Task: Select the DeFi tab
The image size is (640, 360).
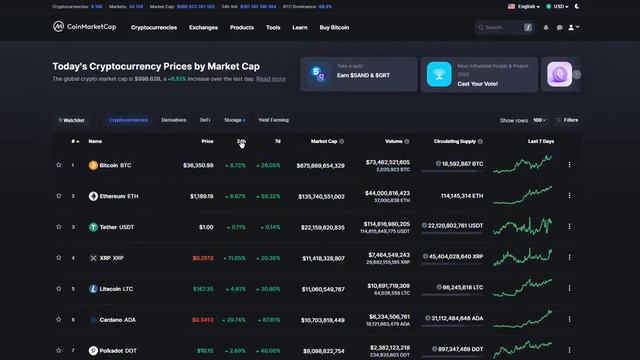Action: click(x=205, y=120)
